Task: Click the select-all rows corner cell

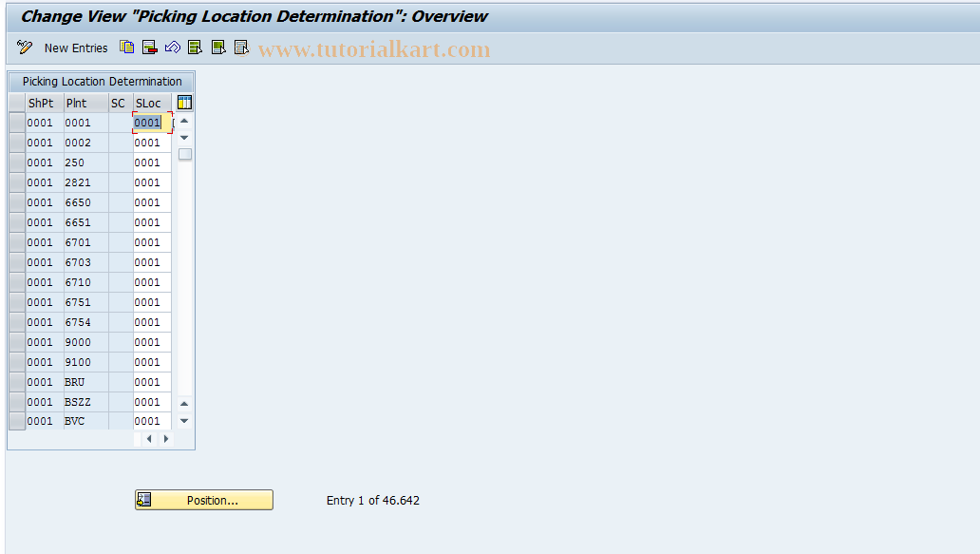Action: click(x=17, y=104)
